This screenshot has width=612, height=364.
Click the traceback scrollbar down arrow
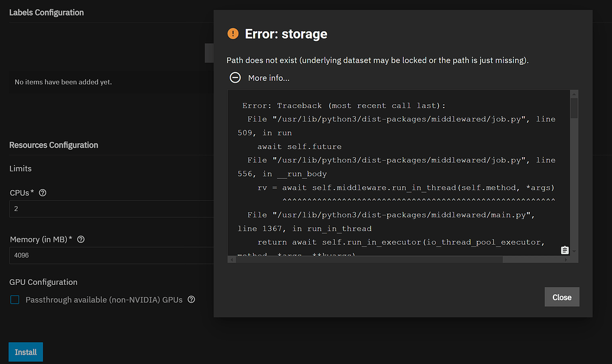tap(574, 252)
